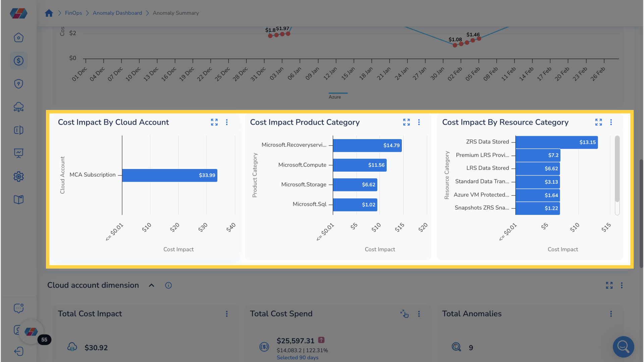Collapse the Cloud account dimension section
This screenshot has width=644, height=362.
pyautogui.click(x=151, y=285)
